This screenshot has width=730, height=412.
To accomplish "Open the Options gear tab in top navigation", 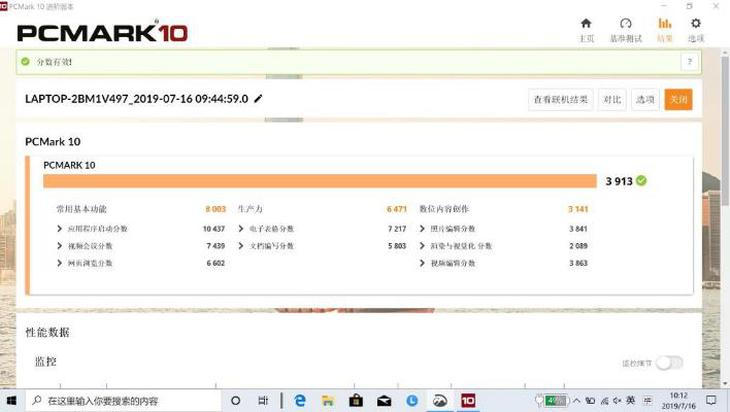I will (696, 30).
